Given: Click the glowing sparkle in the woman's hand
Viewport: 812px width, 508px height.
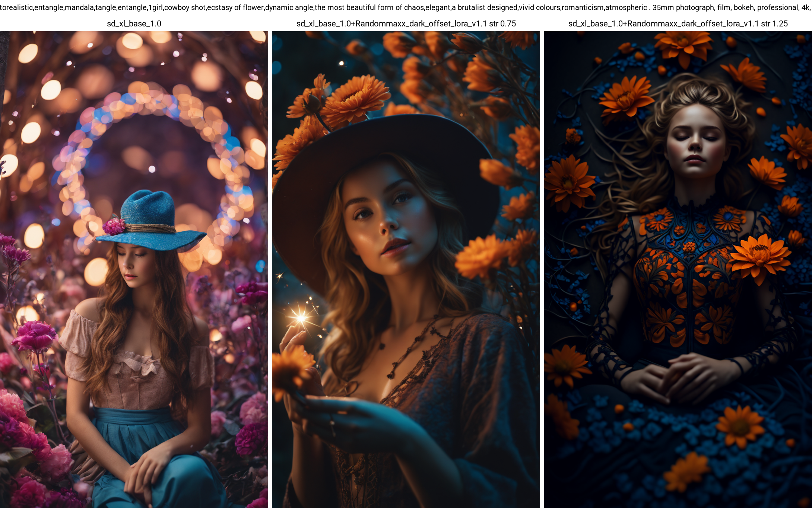Looking at the screenshot, I should point(301,318).
